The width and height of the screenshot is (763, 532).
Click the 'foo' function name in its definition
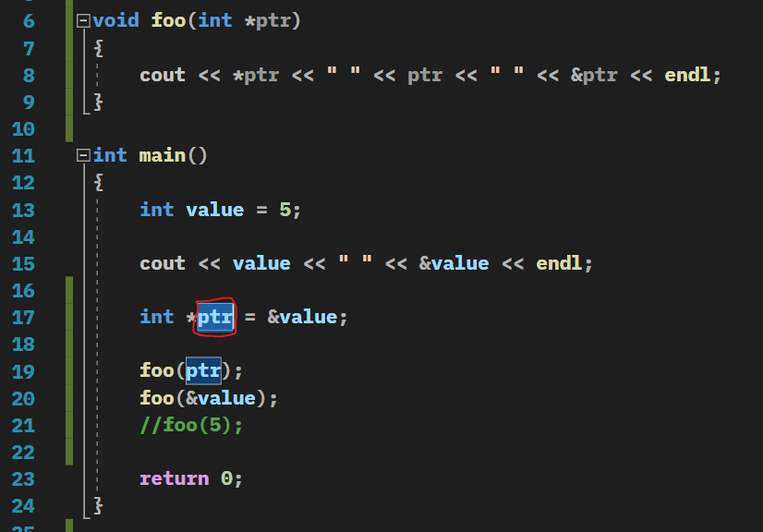click(168, 20)
